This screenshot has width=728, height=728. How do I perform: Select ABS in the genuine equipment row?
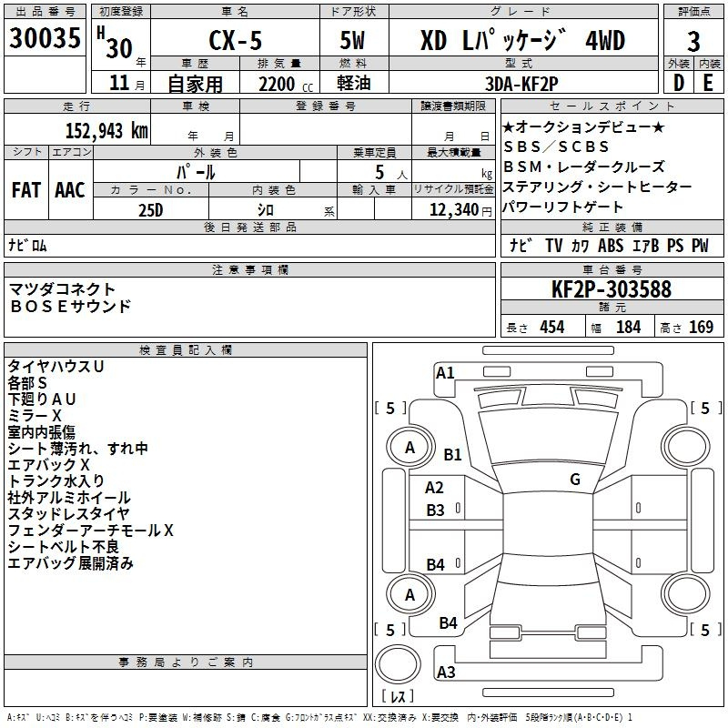pos(611,246)
